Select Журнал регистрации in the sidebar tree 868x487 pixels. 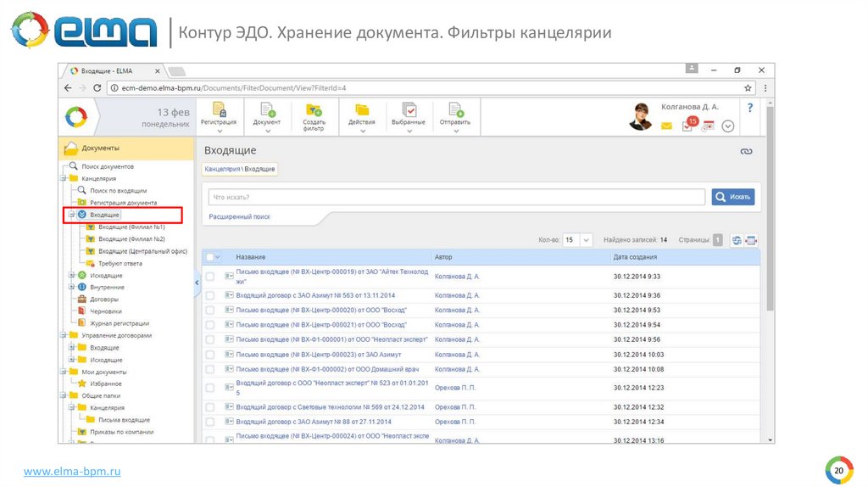119,323
